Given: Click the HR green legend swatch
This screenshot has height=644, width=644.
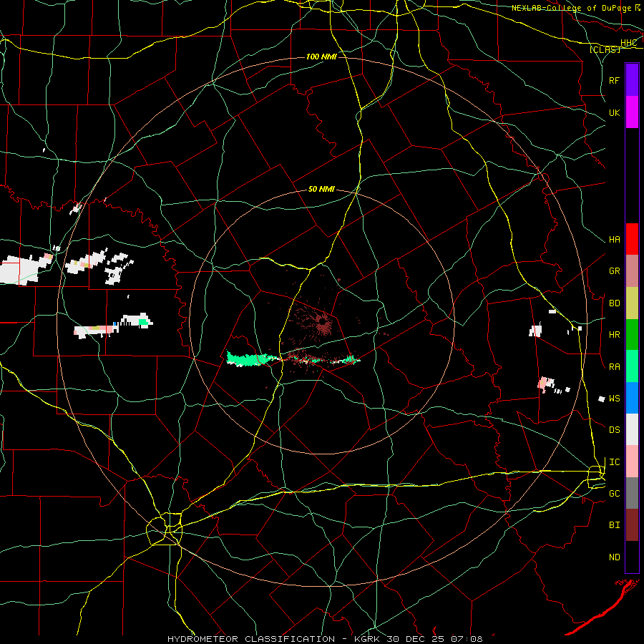Looking at the screenshot, I should [632, 334].
